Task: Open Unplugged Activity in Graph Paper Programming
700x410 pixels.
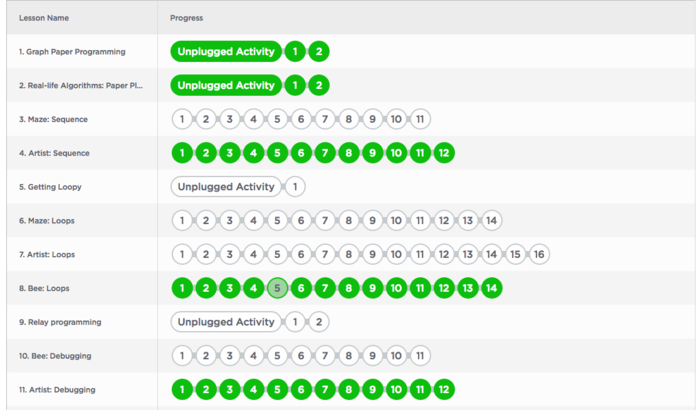Action: tap(226, 52)
